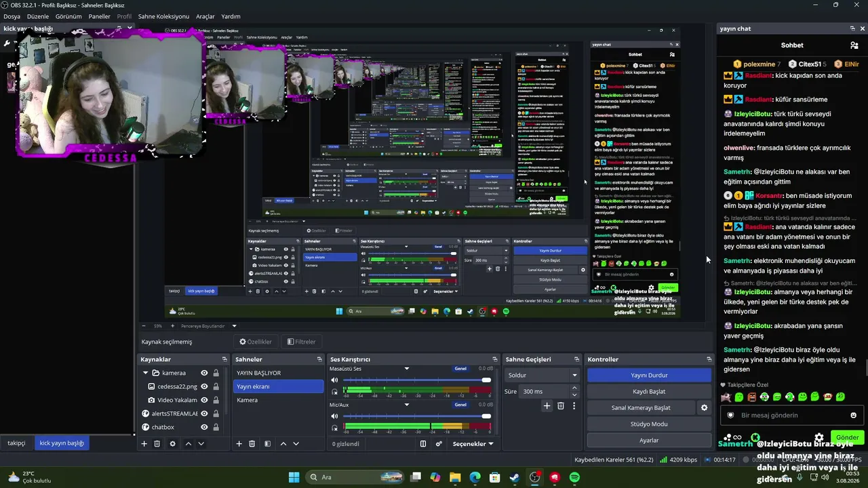Open chat settings gear near Gönder
Screen dimensions: 868x488
tap(819, 438)
